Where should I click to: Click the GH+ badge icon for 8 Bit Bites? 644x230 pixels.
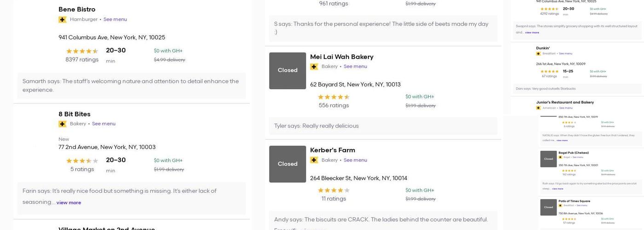coord(63,124)
